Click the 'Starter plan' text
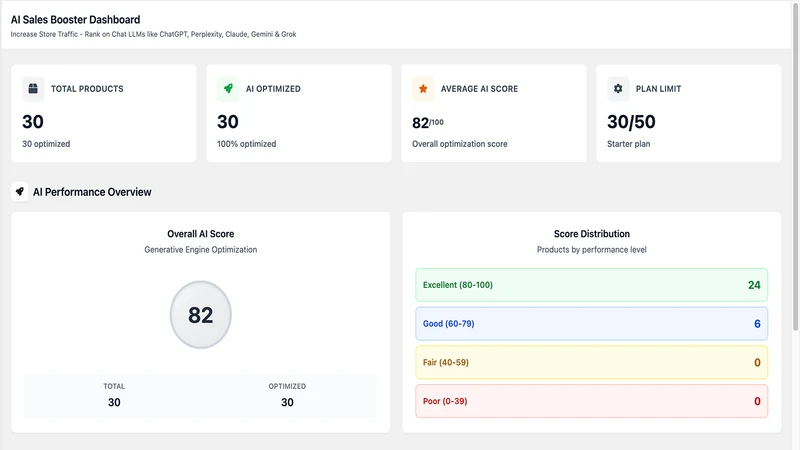Viewport: 800px width, 450px height. tap(629, 144)
